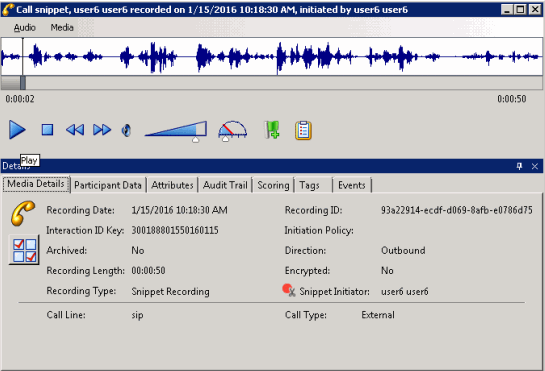
Task: Click the red snippet initiator icon
Action: click(x=289, y=290)
